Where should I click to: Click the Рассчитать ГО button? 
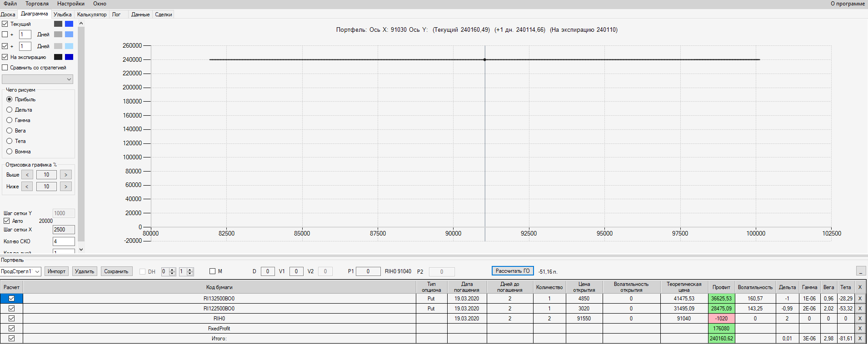(x=513, y=271)
